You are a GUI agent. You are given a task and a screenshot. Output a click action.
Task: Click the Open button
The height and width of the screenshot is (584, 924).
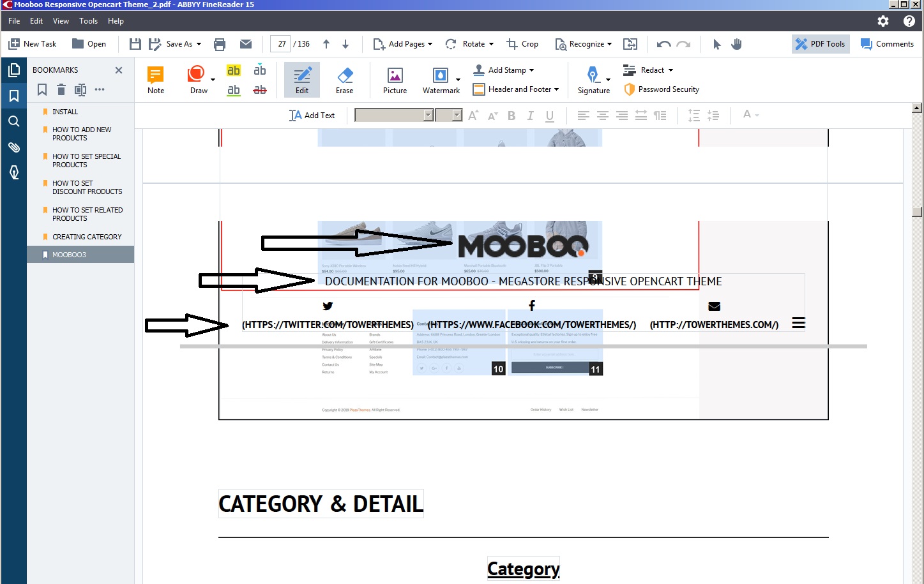coord(89,44)
